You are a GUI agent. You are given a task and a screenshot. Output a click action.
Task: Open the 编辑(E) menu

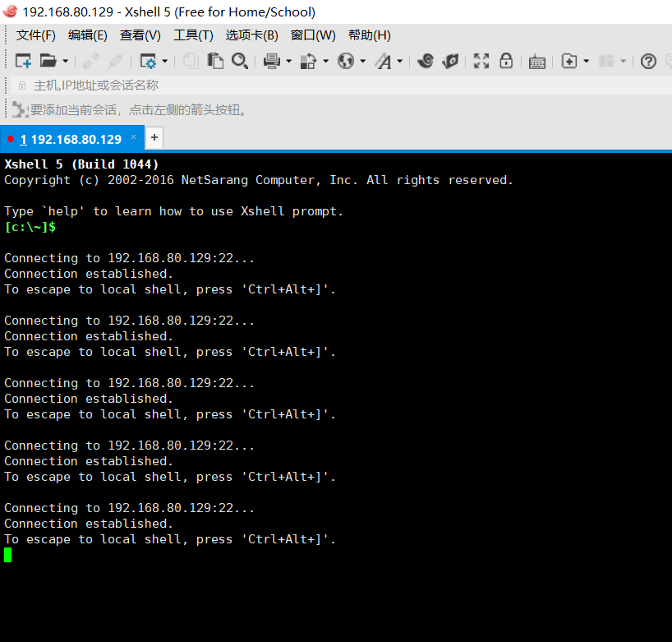[x=88, y=35]
